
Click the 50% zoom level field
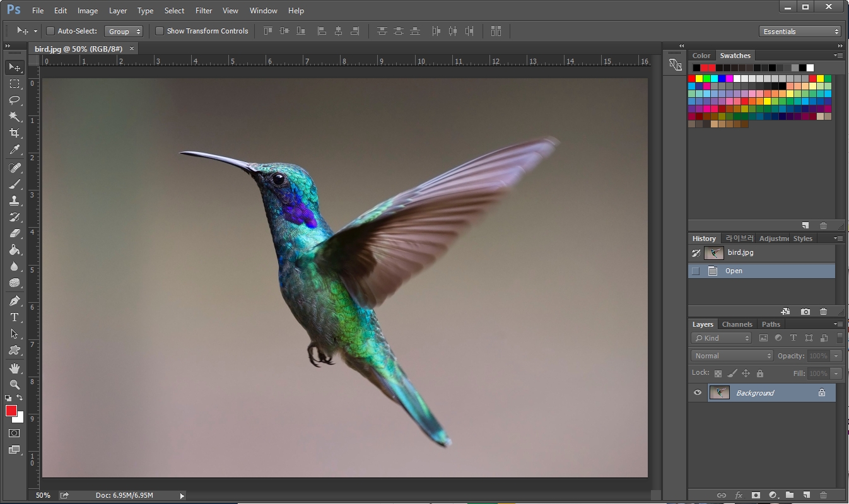pos(43,496)
